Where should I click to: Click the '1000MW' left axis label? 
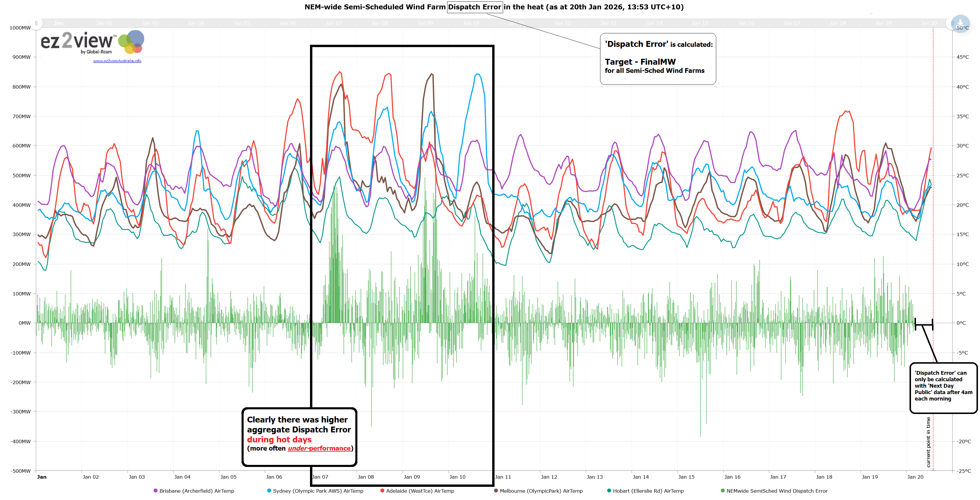point(20,28)
